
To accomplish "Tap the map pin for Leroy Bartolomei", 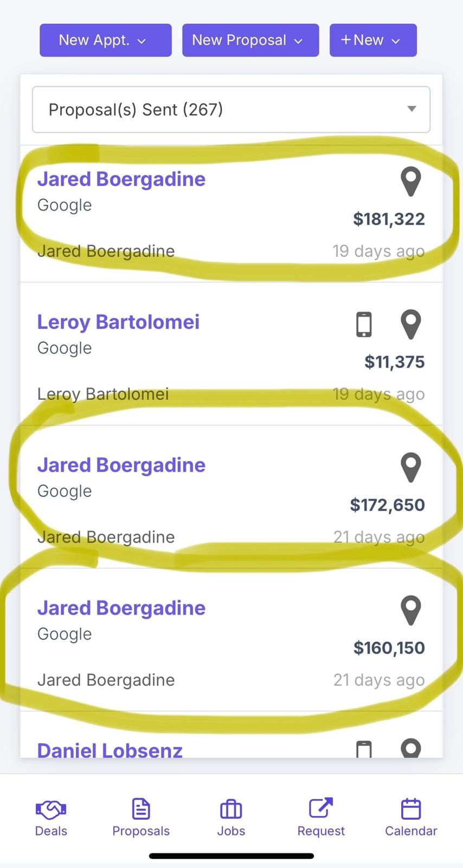I will (411, 324).
